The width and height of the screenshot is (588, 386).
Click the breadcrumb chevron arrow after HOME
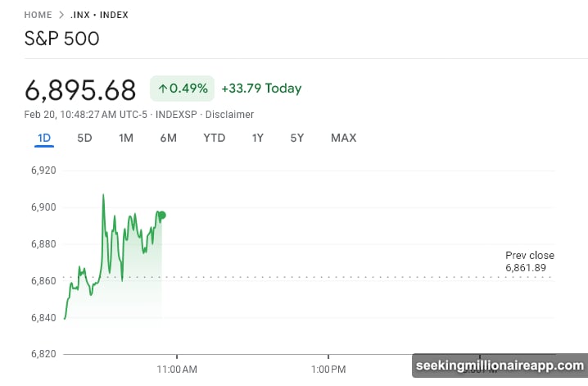[x=61, y=15]
